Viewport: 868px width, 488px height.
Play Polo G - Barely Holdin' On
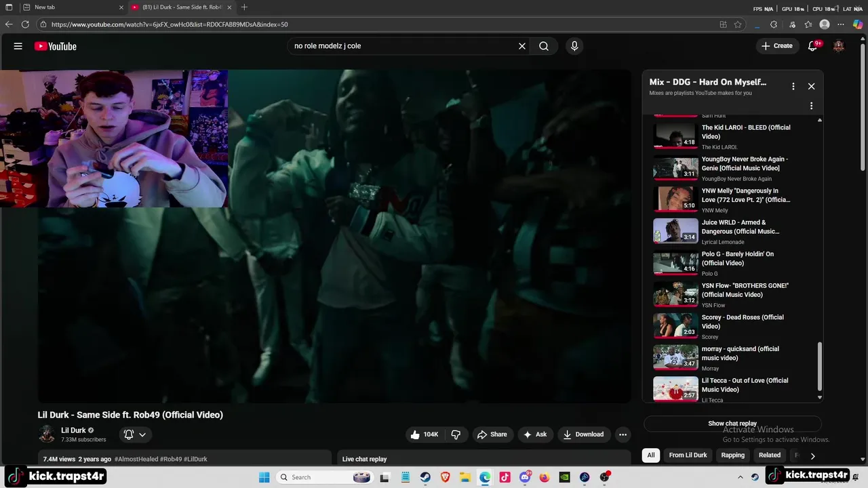click(x=732, y=263)
